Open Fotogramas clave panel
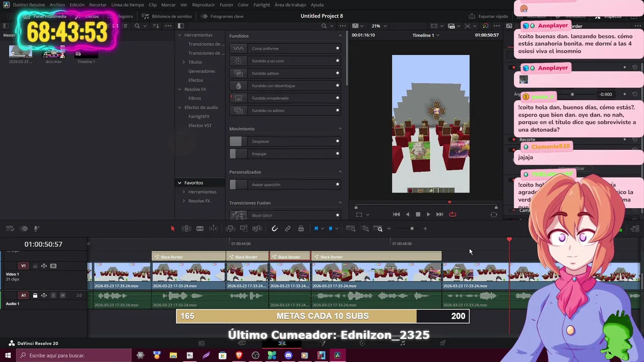Viewport: 644px width, 362px height. coord(222,16)
